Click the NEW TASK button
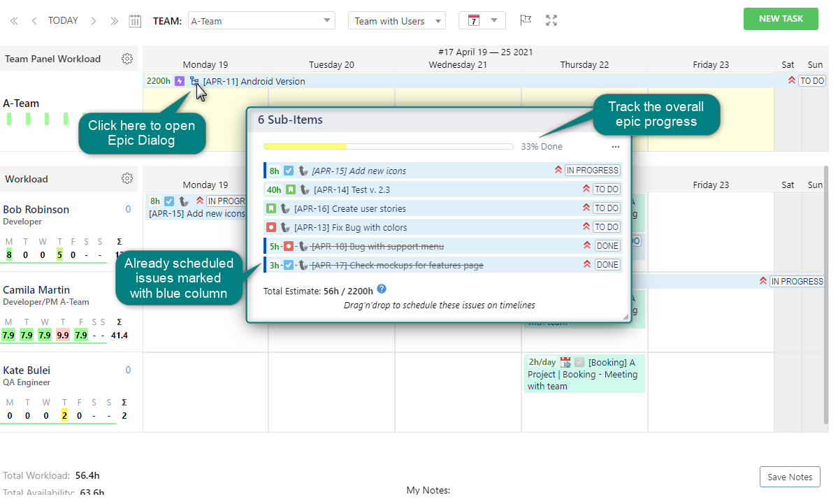Image resolution: width=838 pixels, height=504 pixels. click(781, 19)
